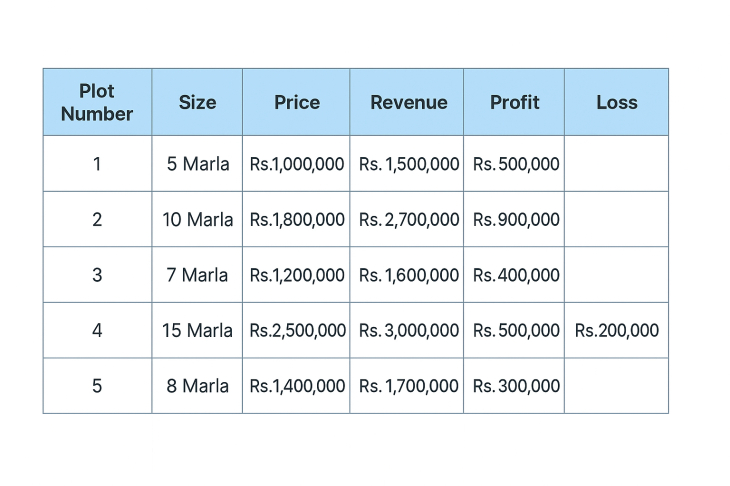Image resolution: width=730 pixels, height=486 pixels.
Task: Click the Price header cell
Action: click(x=297, y=102)
